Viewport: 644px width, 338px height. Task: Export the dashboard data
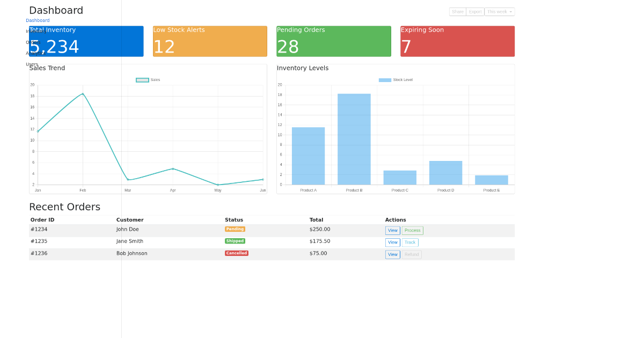point(474,11)
